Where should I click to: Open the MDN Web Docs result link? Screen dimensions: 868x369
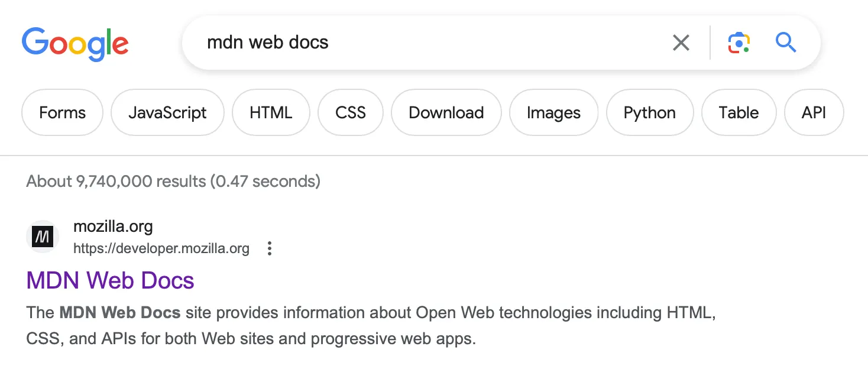(111, 280)
